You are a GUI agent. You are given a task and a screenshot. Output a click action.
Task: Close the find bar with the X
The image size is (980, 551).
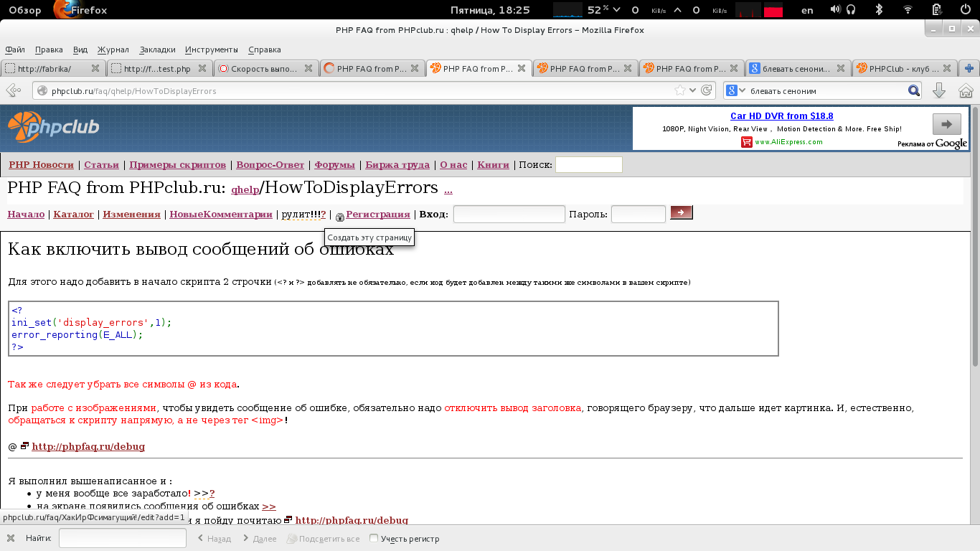11,538
